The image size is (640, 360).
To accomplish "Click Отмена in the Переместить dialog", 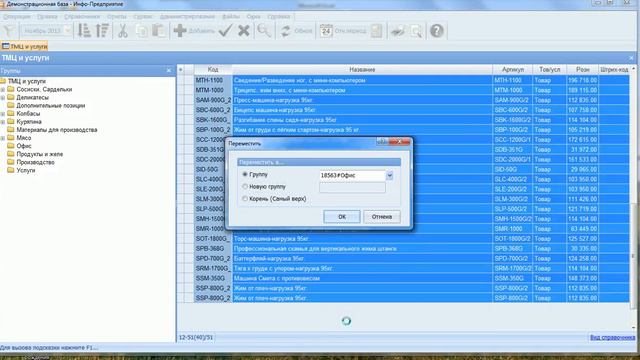I will pos(382,217).
